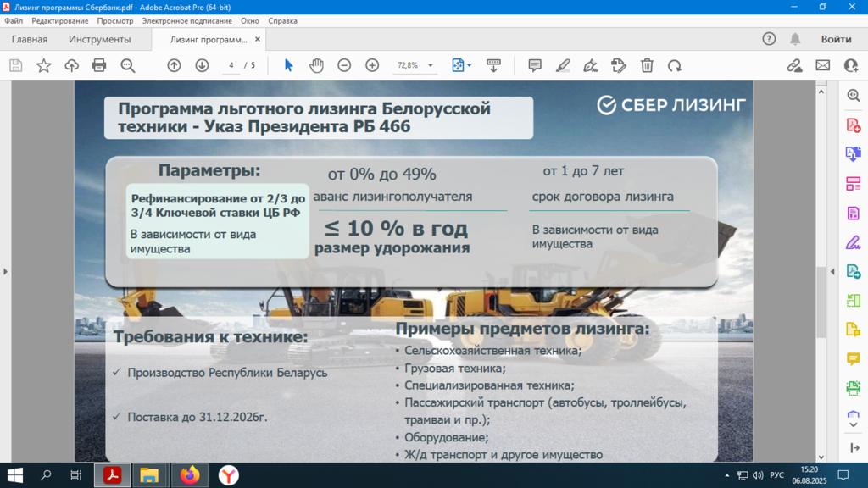Open the Просмотр menu
The width and height of the screenshot is (868, 488).
point(115,21)
